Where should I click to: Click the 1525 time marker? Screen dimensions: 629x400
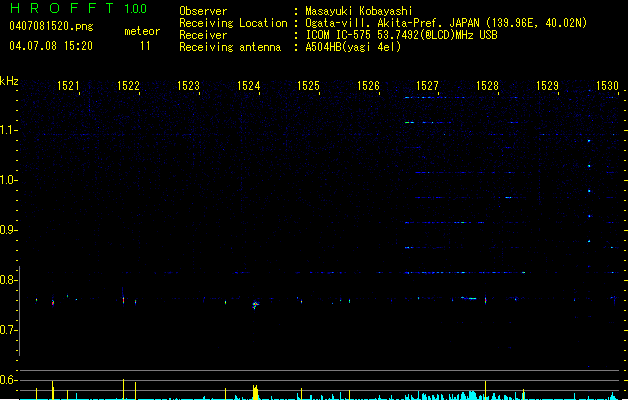308,86
